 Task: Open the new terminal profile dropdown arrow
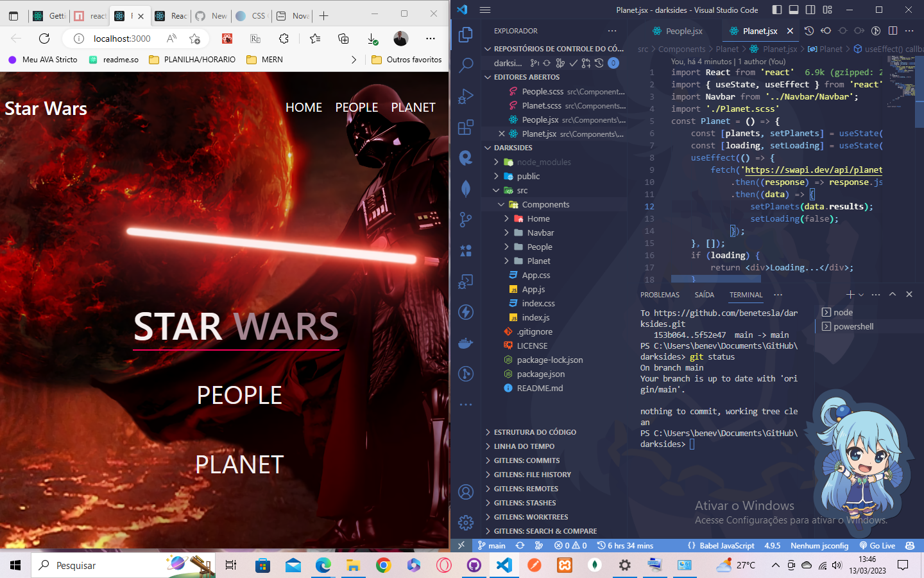point(861,295)
